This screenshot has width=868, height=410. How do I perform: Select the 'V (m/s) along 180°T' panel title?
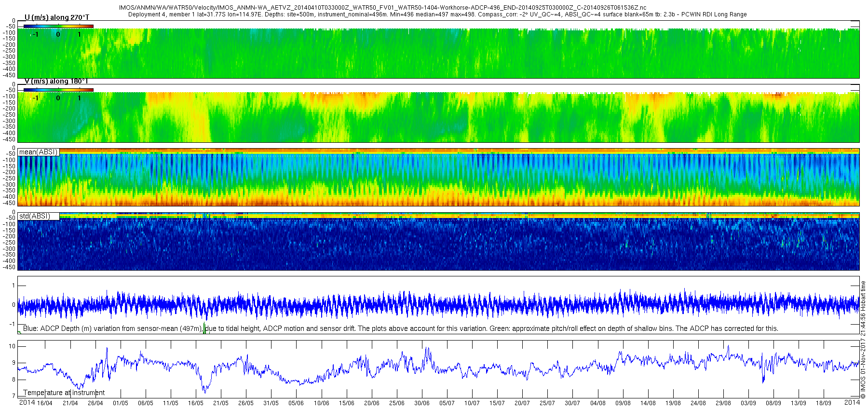pyautogui.click(x=56, y=81)
